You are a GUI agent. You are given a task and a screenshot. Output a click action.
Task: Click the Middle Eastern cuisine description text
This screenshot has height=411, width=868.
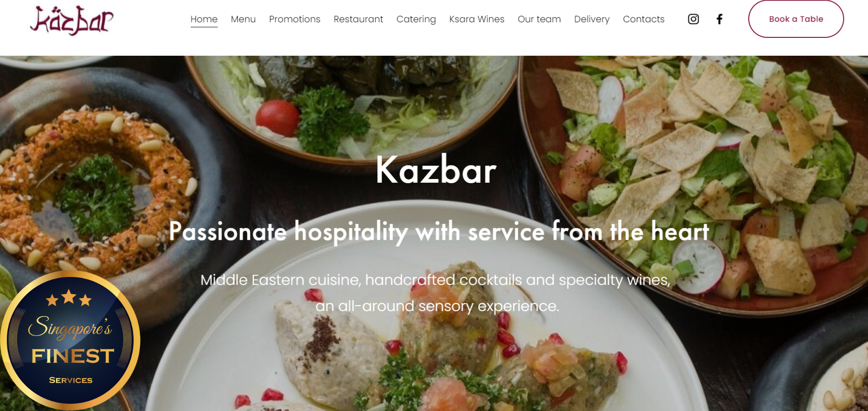pyautogui.click(x=436, y=293)
